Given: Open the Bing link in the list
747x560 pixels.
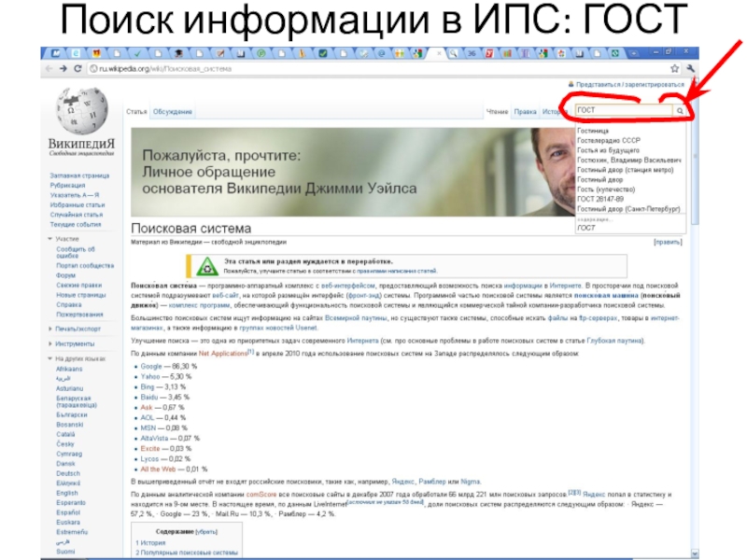Looking at the screenshot, I should click(x=148, y=386).
